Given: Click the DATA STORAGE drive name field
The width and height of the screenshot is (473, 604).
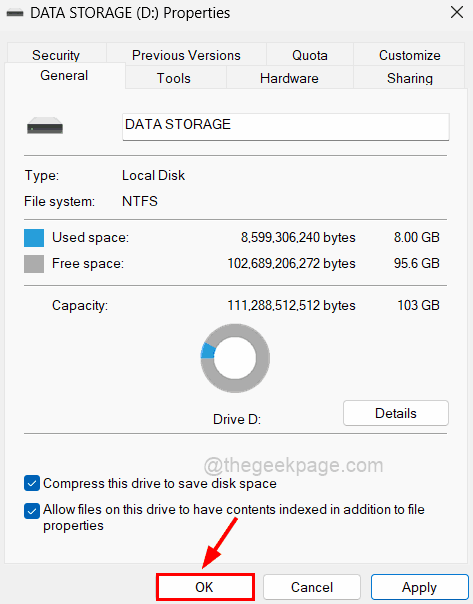Looking at the screenshot, I should tap(286, 127).
